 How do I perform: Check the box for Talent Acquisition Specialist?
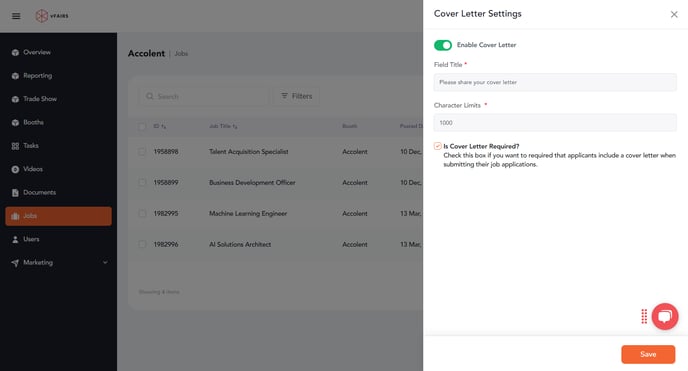pos(142,152)
